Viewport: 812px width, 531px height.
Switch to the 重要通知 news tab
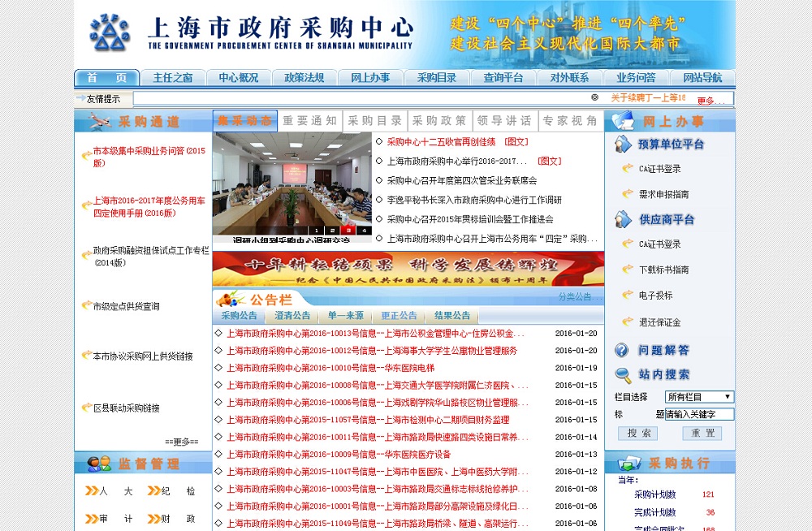click(x=309, y=121)
